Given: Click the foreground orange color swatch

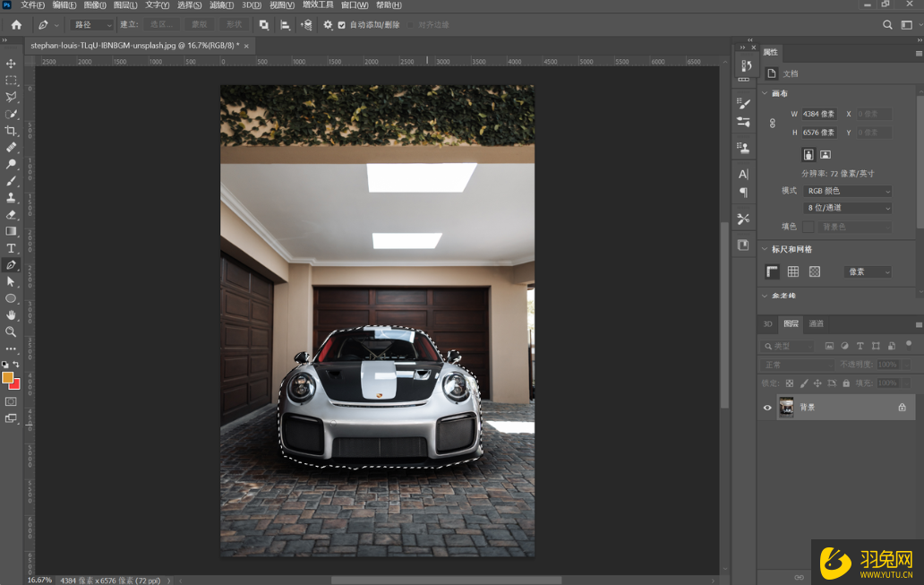Looking at the screenshot, I should [7, 377].
